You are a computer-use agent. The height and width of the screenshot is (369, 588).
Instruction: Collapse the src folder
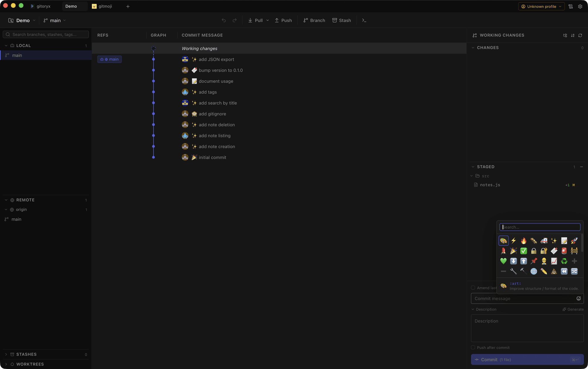pyautogui.click(x=472, y=176)
